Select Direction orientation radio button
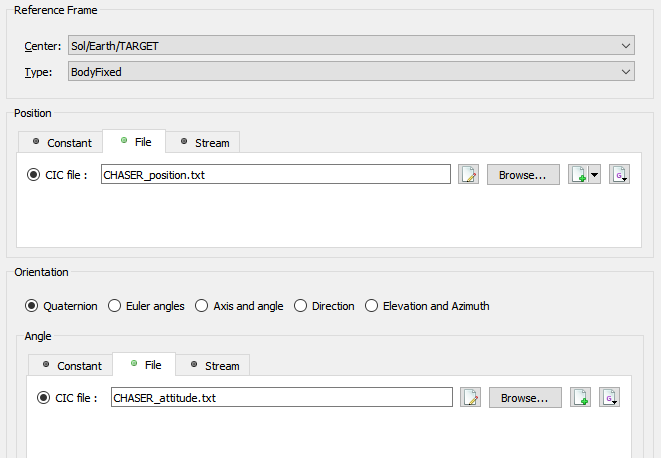Viewport: 661px width, 458px height. 324,306
